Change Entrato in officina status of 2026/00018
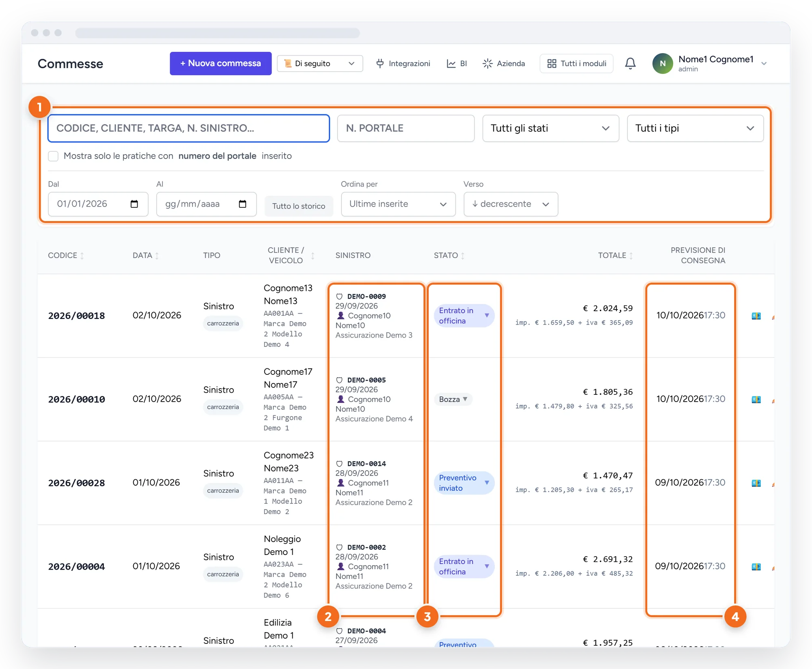Screen dimensions: 812x669 pyautogui.click(x=464, y=316)
